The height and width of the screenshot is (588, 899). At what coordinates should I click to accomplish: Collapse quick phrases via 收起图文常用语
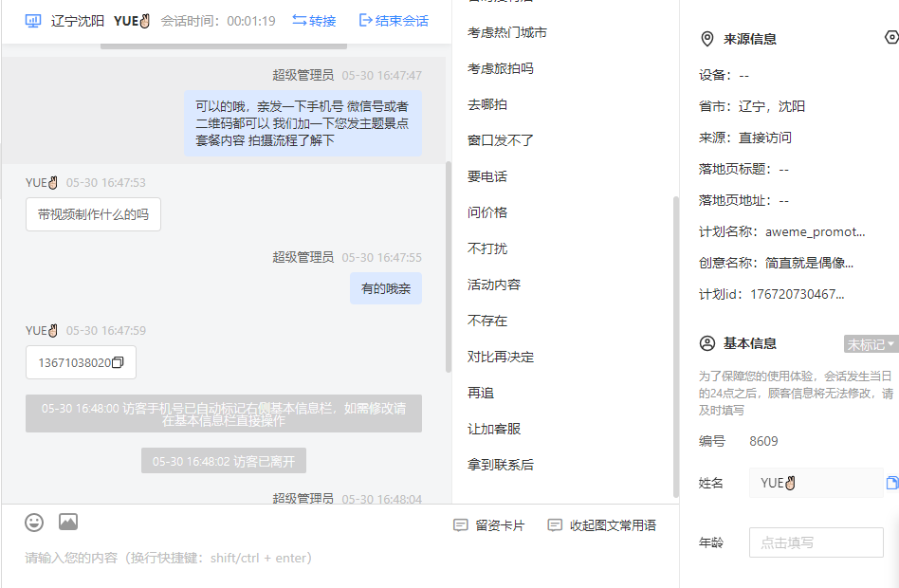pyautogui.click(x=602, y=525)
